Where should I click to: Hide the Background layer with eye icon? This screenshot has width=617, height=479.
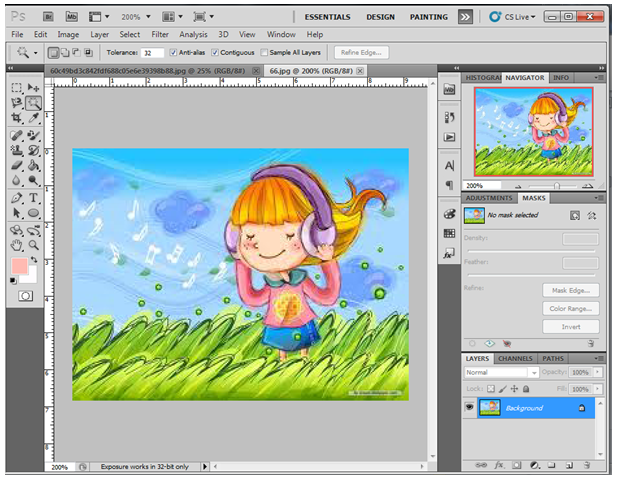tap(469, 408)
